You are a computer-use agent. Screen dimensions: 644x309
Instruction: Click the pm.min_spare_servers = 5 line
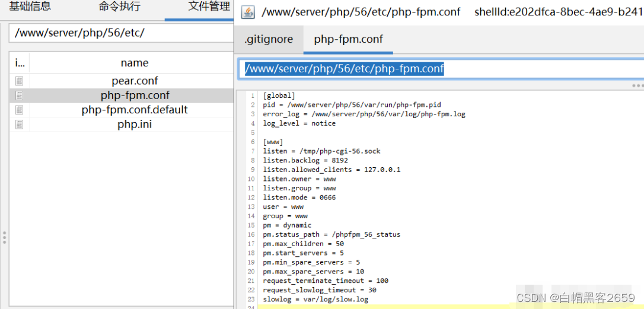pyautogui.click(x=311, y=262)
